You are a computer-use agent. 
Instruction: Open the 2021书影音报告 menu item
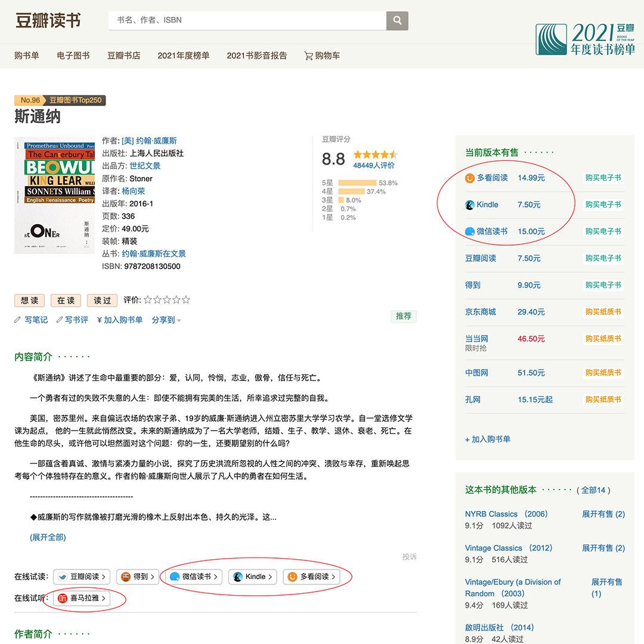coord(256,55)
